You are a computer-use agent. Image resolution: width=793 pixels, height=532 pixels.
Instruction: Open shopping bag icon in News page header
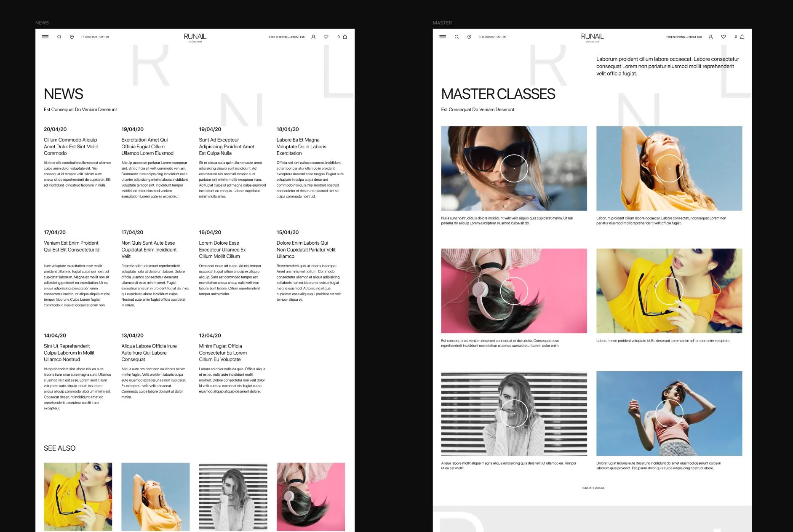[x=345, y=37]
